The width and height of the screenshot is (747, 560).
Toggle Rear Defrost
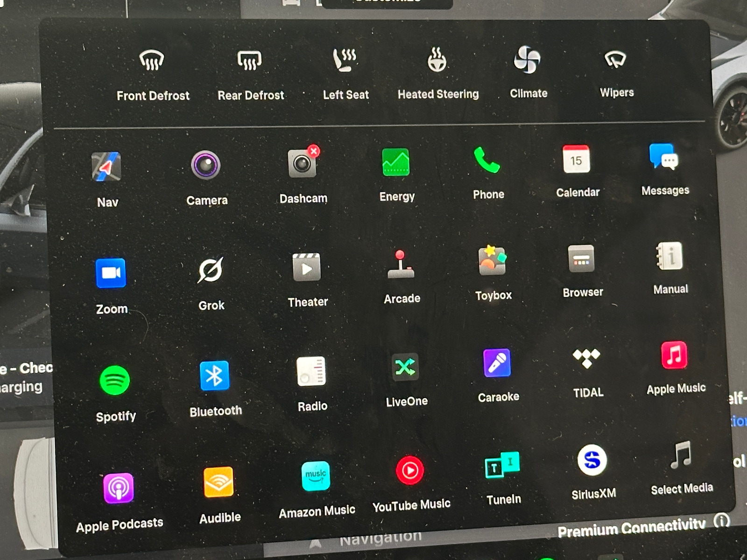point(249,60)
